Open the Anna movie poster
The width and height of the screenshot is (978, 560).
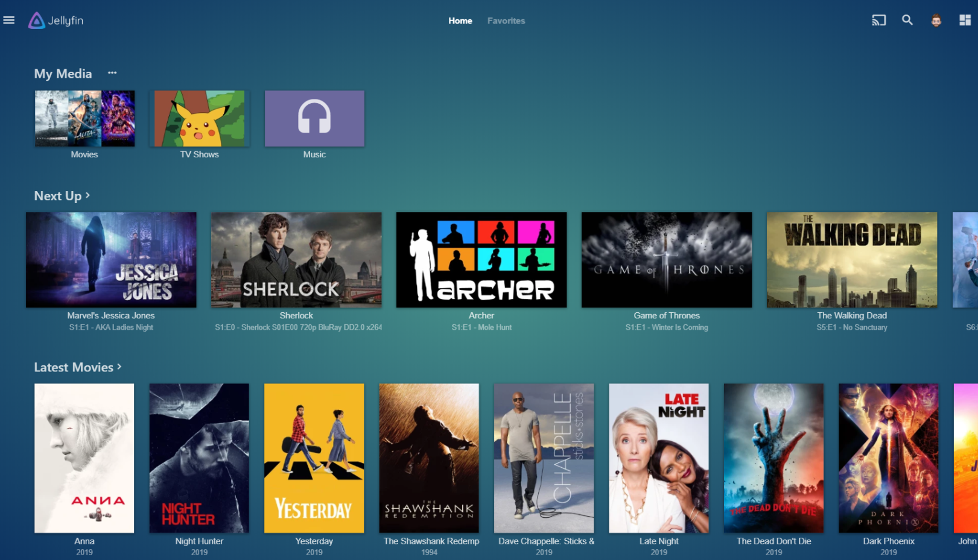(84, 458)
